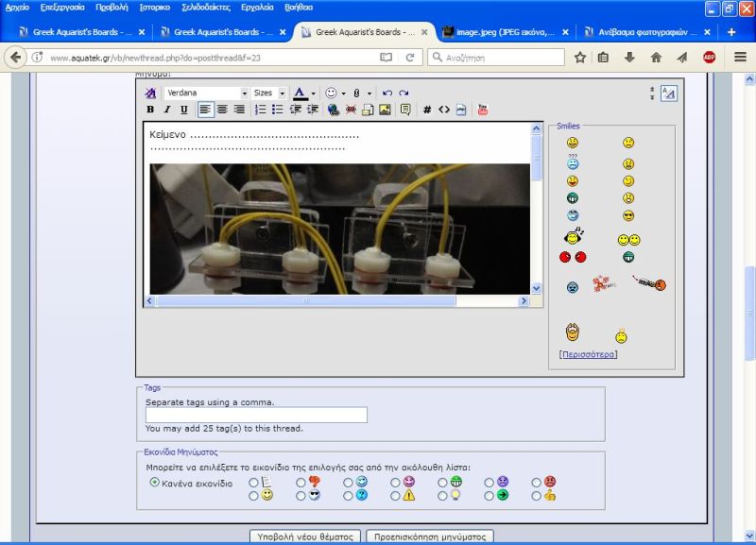Viewport: 756px width, 545px height.
Task: Select the 'Κανένα εικονίδιο' radio button
Action: tap(155, 482)
